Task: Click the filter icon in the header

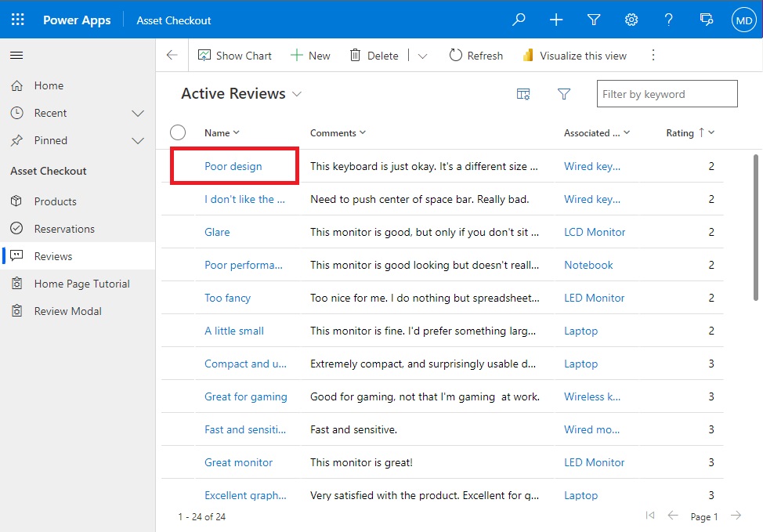Action: [x=594, y=19]
